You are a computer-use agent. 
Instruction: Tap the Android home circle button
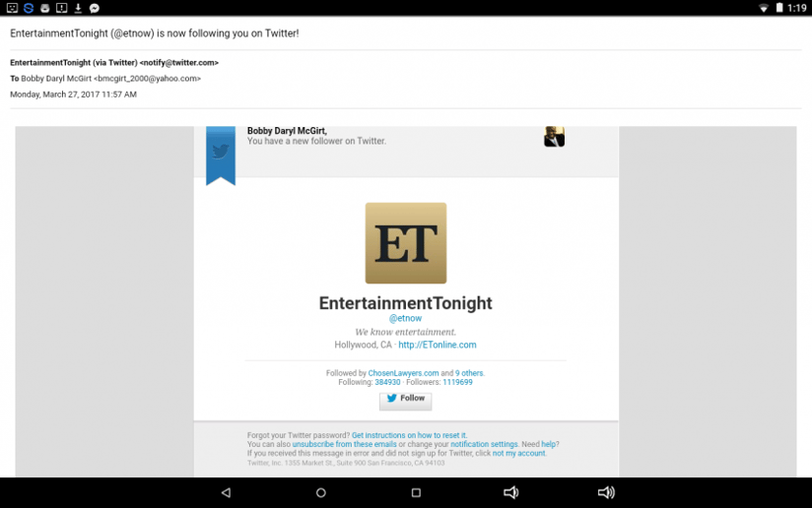(x=321, y=492)
